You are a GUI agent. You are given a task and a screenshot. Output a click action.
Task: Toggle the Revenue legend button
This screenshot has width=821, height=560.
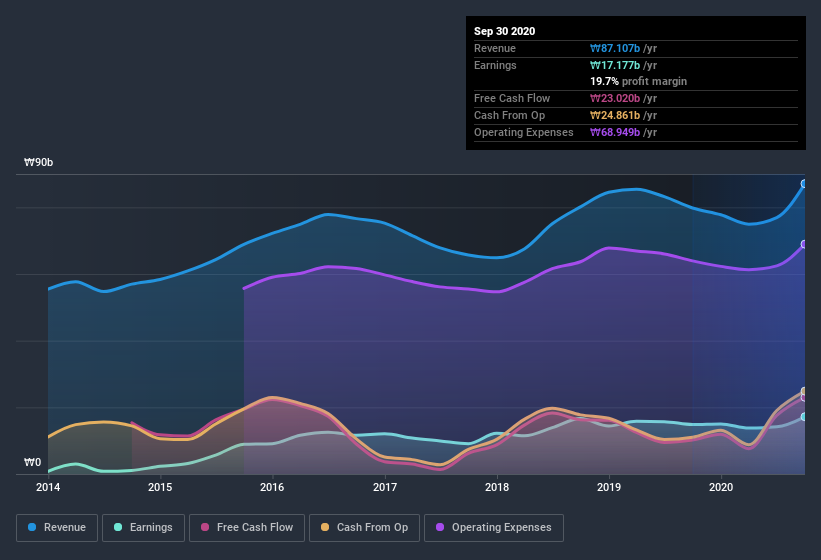point(57,528)
